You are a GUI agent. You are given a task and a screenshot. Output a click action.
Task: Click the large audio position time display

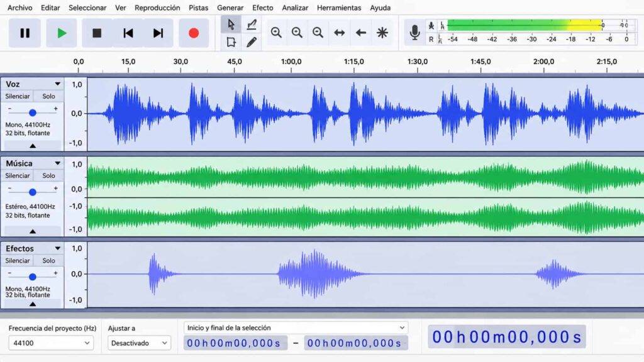tap(507, 337)
